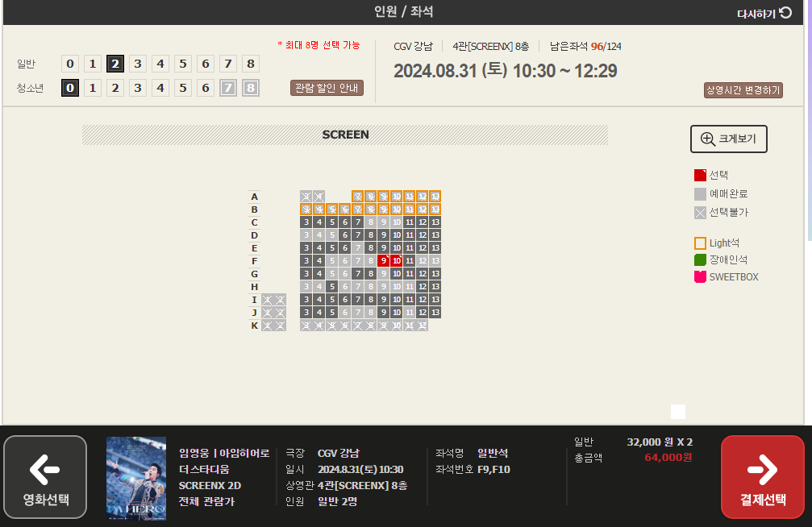Select 일반 count 2
The image size is (812, 527).
tap(115, 64)
